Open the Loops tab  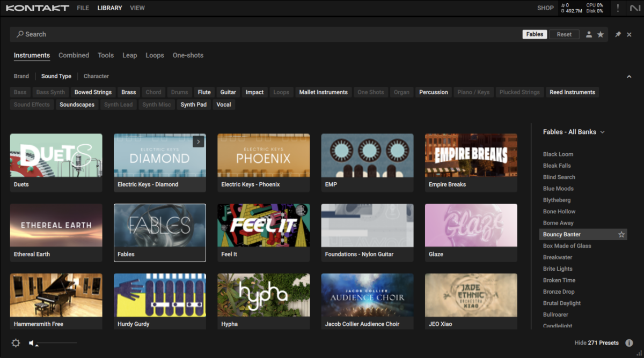(x=155, y=55)
